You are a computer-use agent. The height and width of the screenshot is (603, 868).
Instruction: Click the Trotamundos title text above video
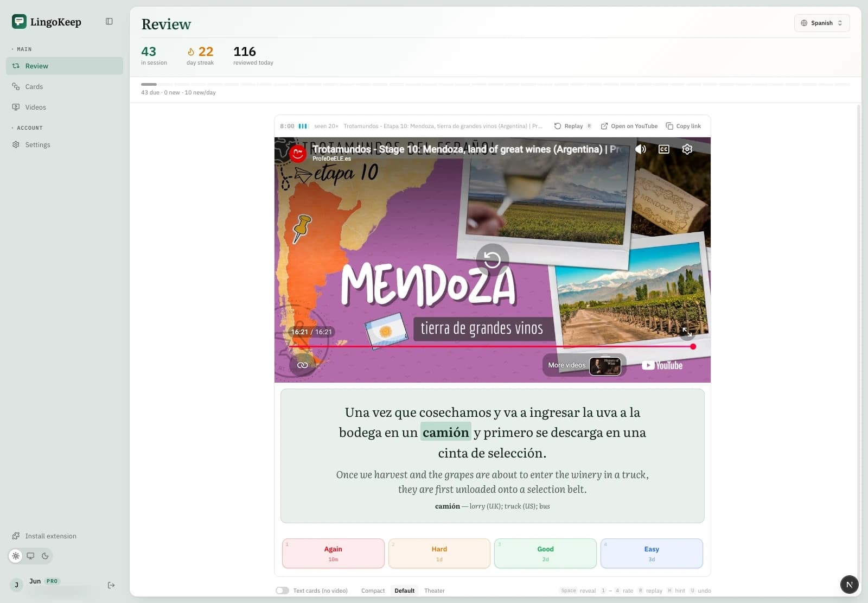[x=443, y=126]
